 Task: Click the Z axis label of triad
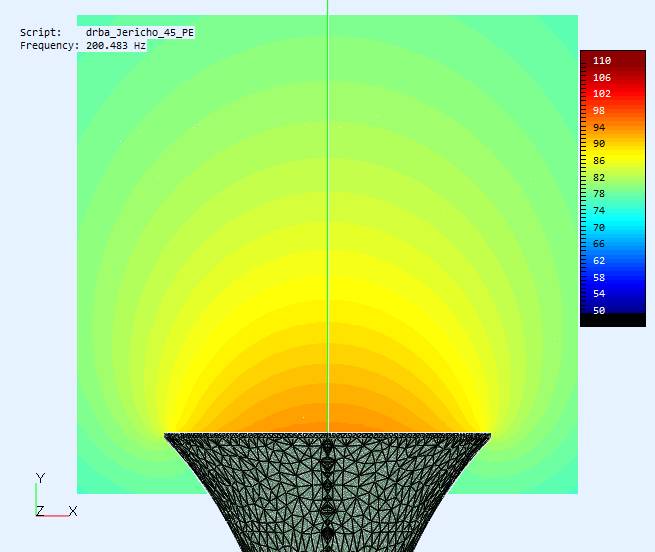40,511
